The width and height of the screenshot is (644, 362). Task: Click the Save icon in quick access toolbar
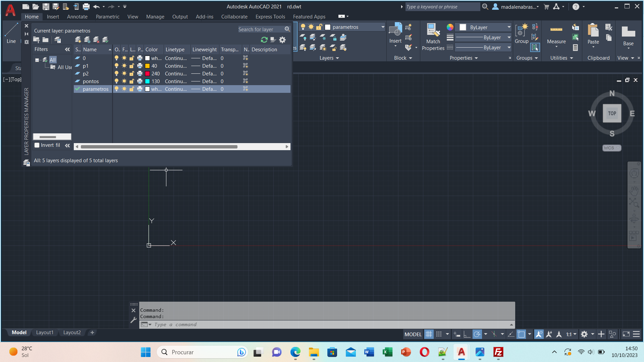coord(46,6)
